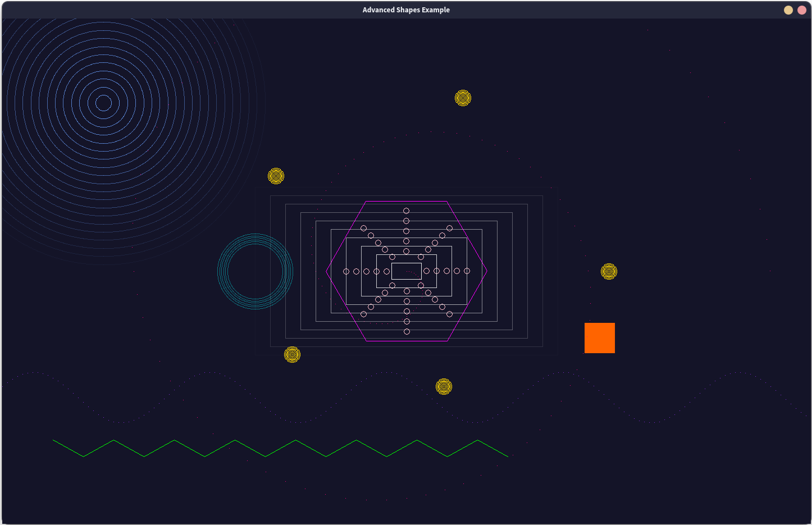Click the yellow spiral left of the orange square's top
This screenshot has height=525, width=812.
(x=609, y=272)
